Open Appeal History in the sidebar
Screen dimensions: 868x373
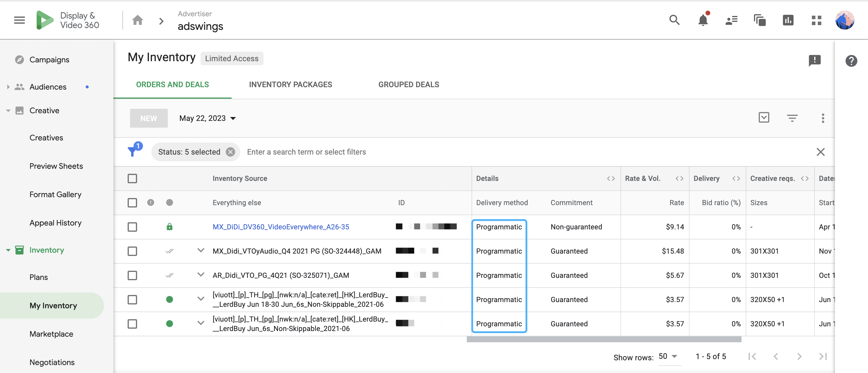[x=55, y=223]
